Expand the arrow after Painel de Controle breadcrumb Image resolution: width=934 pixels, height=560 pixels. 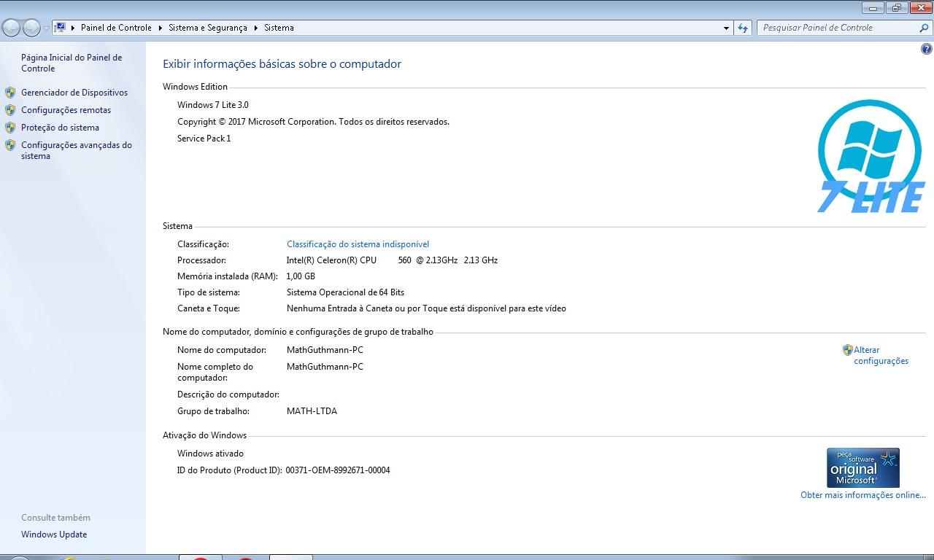coord(160,28)
